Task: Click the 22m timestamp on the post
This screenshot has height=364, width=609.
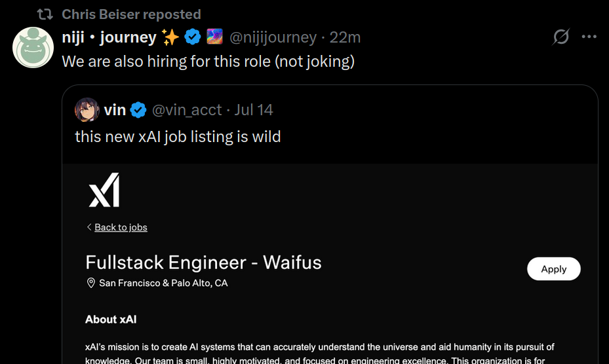Action: [x=345, y=37]
